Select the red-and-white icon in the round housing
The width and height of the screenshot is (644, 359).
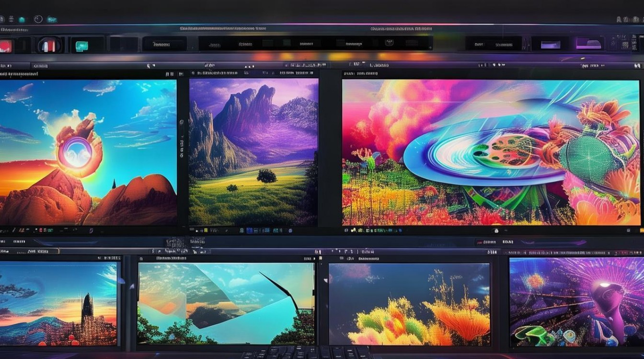point(49,45)
